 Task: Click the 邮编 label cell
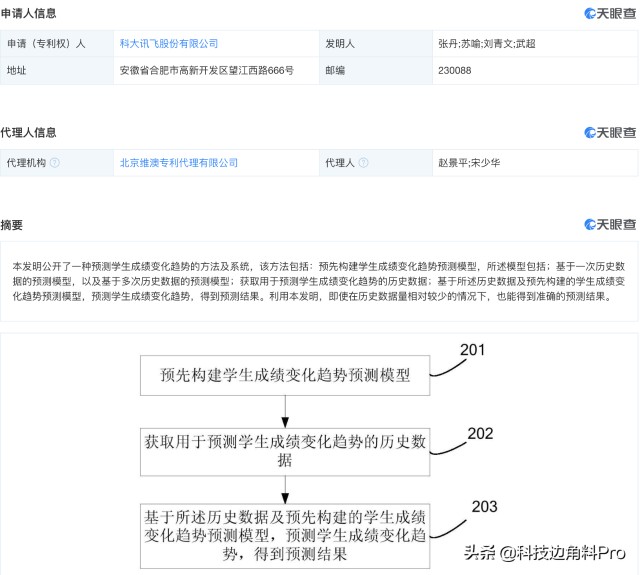point(376,71)
